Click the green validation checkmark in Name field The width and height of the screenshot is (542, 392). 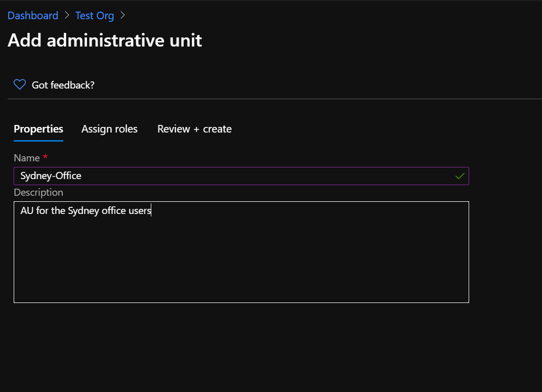(x=460, y=176)
